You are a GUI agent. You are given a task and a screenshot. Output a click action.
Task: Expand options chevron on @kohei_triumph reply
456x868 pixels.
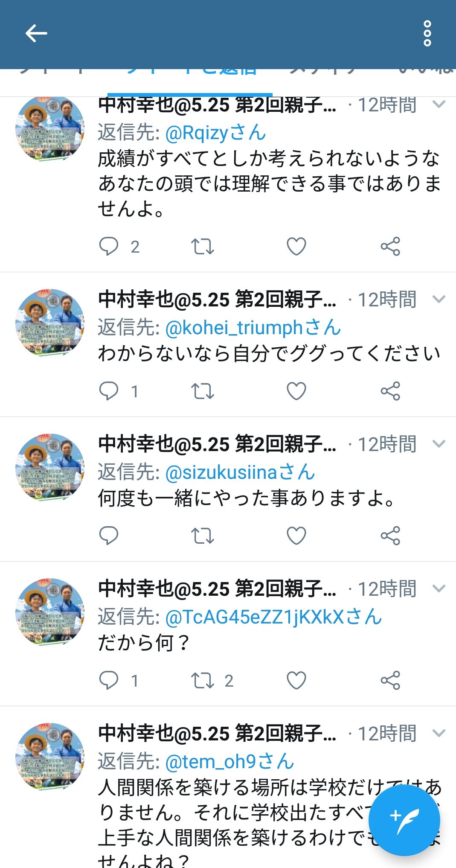tap(439, 299)
